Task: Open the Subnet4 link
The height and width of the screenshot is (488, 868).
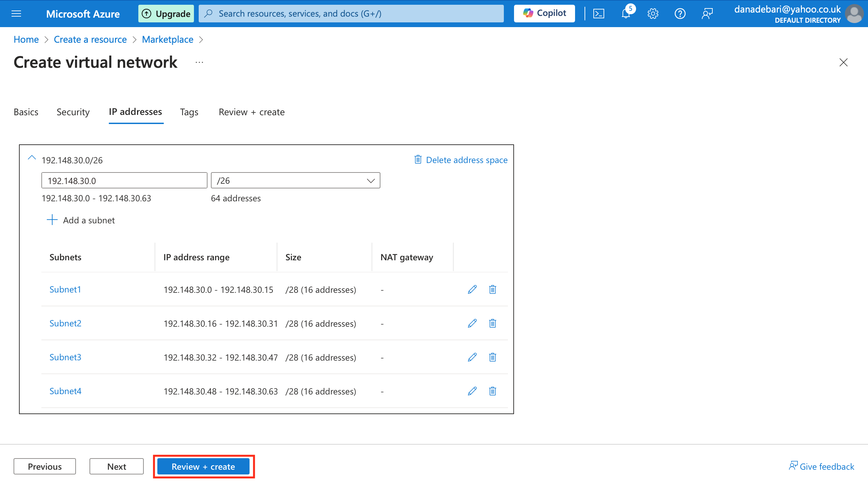Action: tap(65, 391)
